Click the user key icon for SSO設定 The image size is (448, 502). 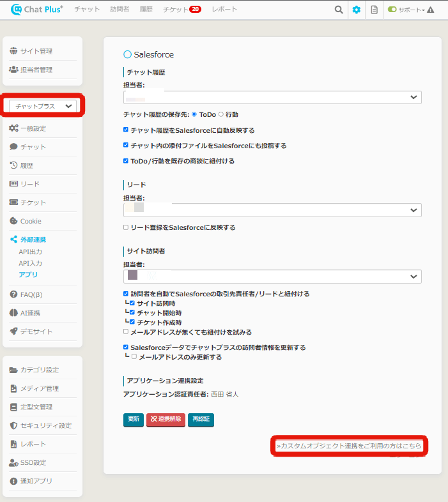pyautogui.click(x=13, y=462)
